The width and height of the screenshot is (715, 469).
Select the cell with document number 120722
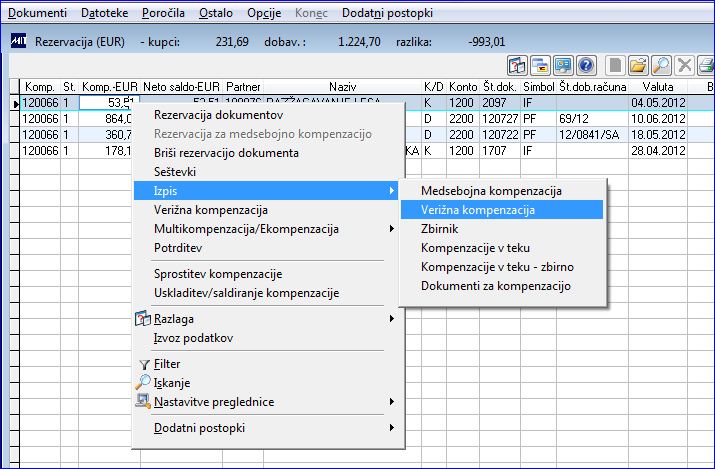[500, 134]
